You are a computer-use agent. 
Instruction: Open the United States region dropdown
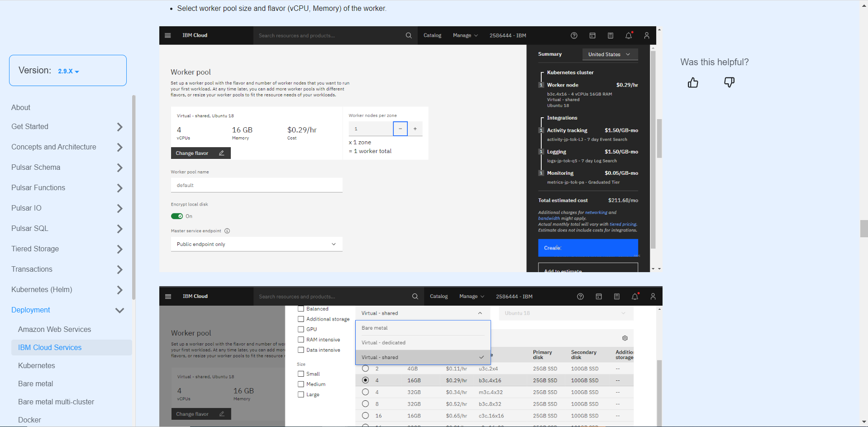pyautogui.click(x=610, y=54)
